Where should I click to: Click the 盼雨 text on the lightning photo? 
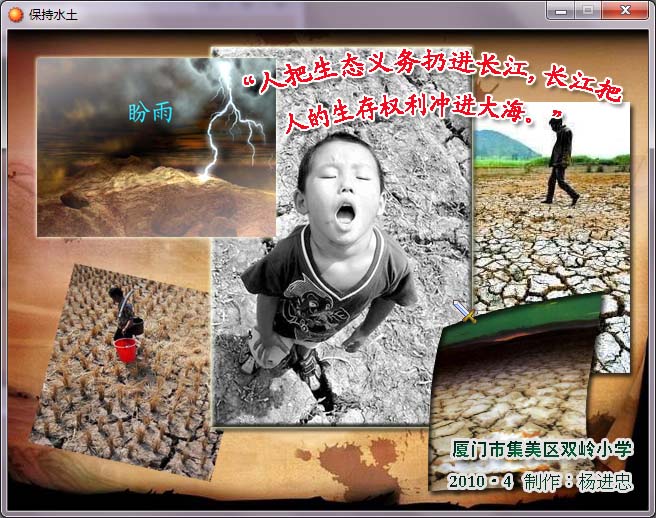pos(150,113)
